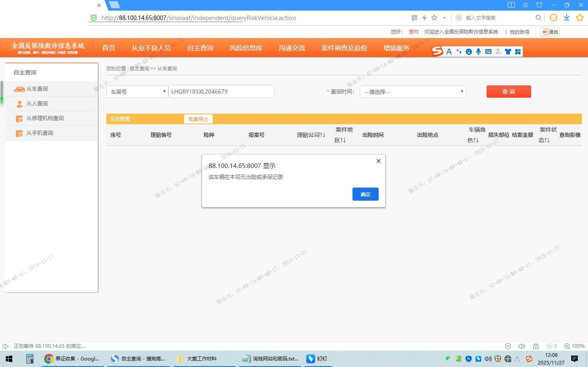Sort by 理赔公司 column header
588x367 pixels.
[x=311, y=135]
